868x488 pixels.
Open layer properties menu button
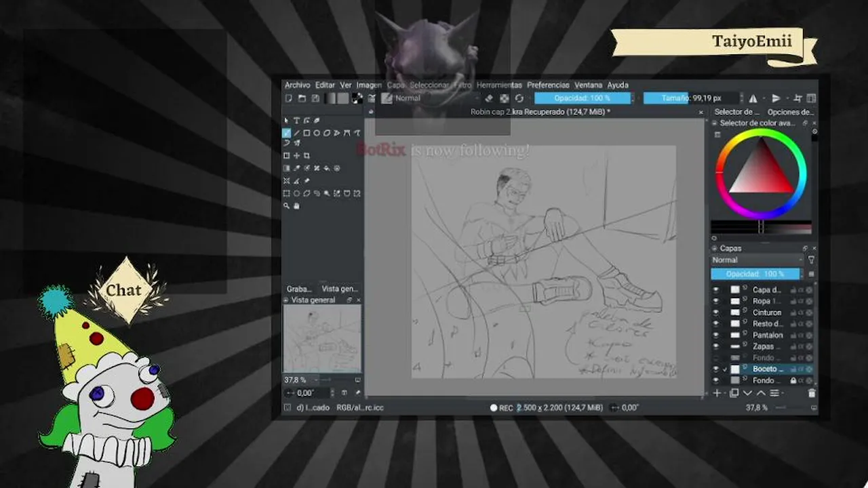(774, 393)
